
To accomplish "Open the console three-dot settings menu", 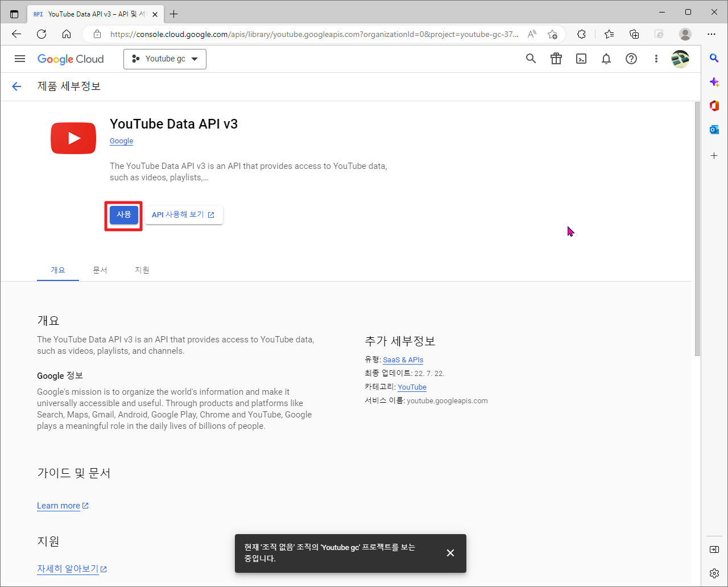I will pos(656,59).
